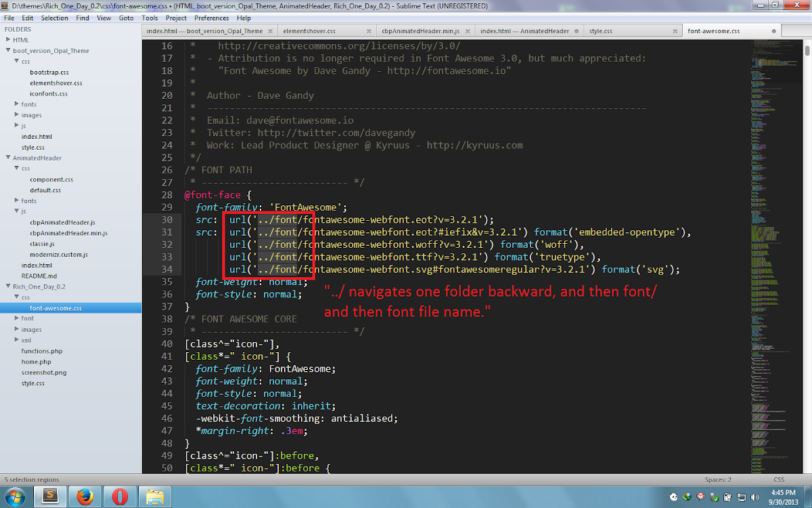Collapse the Rich_One_Day_0.2 folder
This screenshot has width=812, height=508.
click(8, 287)
